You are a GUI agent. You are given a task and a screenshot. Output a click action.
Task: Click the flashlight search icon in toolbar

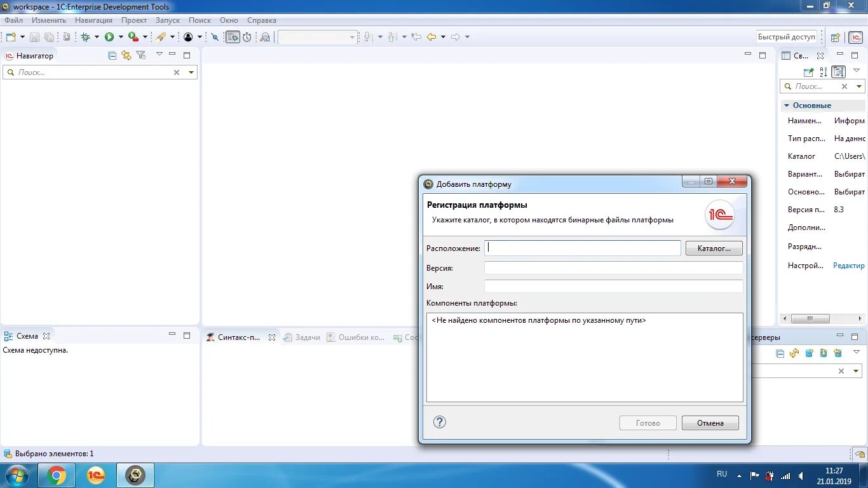pyautogui.click(x=161, y=37)
